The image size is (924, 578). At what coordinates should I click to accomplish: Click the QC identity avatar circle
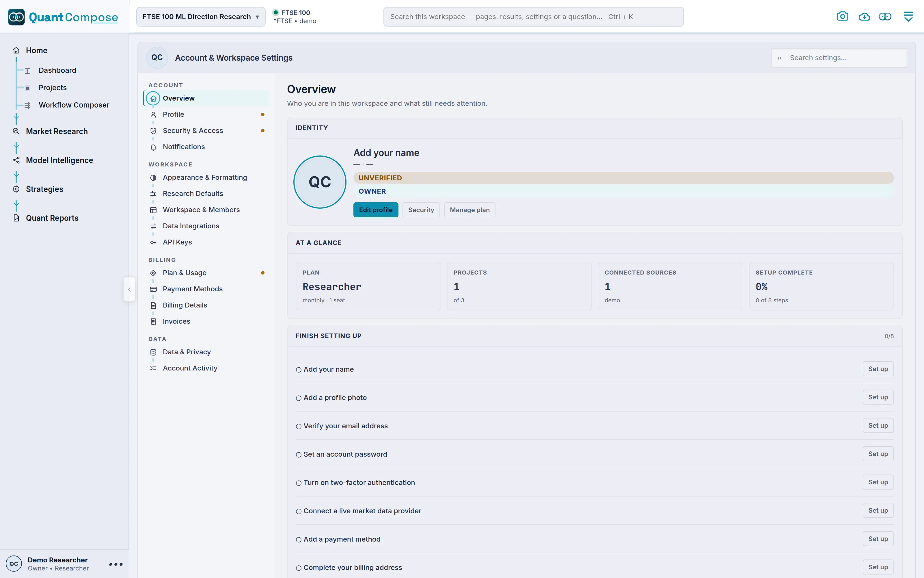click(x=320, y=182)
